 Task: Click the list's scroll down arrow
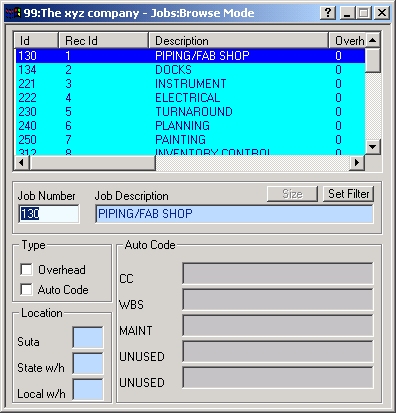pyautogui.click(x=373, y=146)
